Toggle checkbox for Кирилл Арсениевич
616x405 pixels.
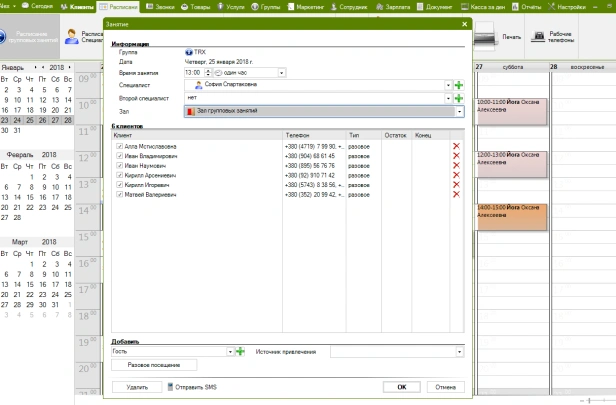pos(119,175)
